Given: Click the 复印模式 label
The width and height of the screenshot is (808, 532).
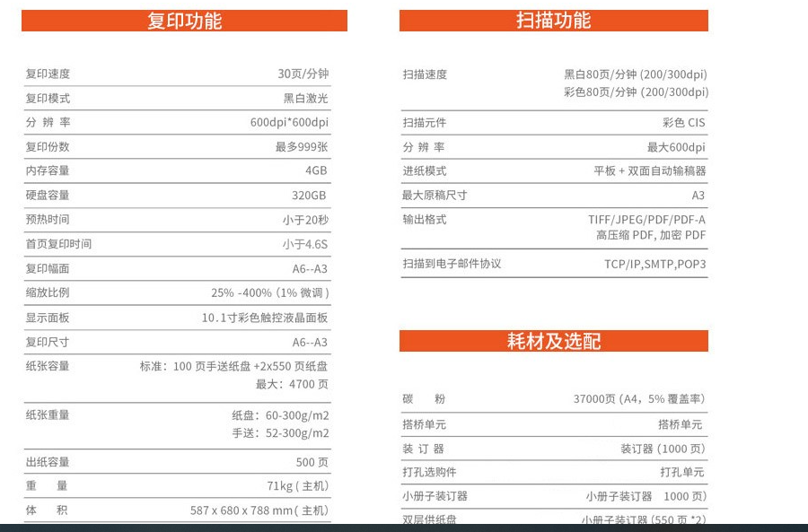Looking at the screenshot, I should pyautogui.click(x=48, y=98).
